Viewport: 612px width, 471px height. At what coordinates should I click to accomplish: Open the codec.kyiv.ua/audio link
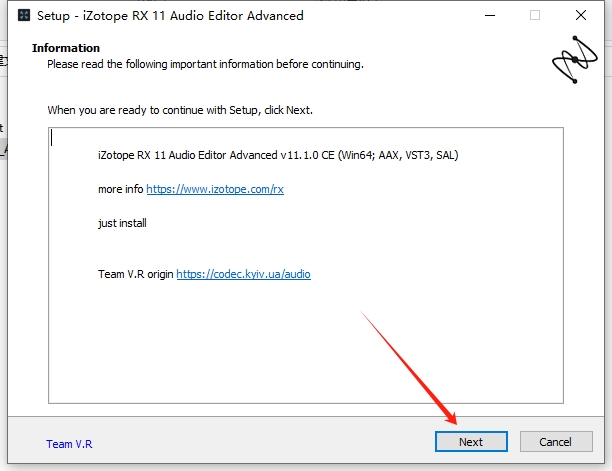click(x=244, y=274)
